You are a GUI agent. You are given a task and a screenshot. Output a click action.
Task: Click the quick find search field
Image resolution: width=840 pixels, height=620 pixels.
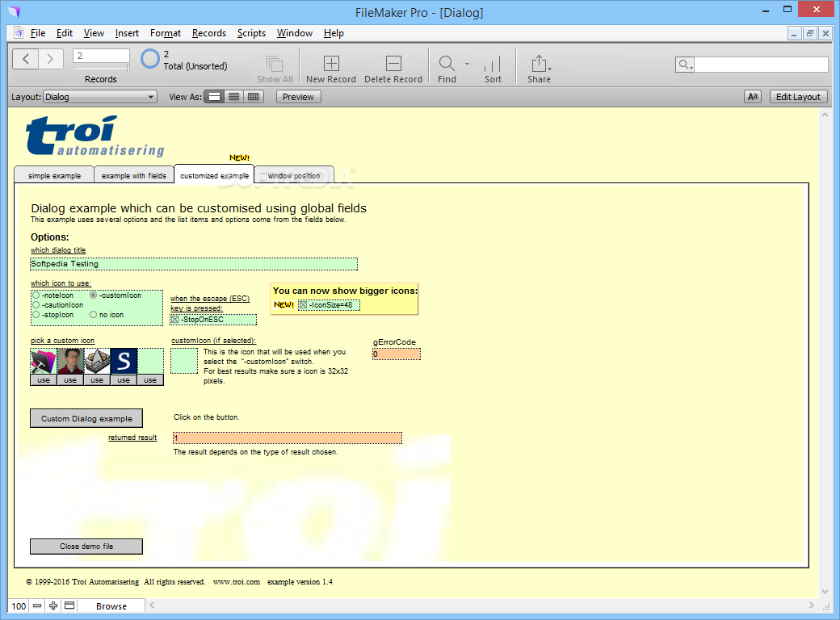point(761,65)
